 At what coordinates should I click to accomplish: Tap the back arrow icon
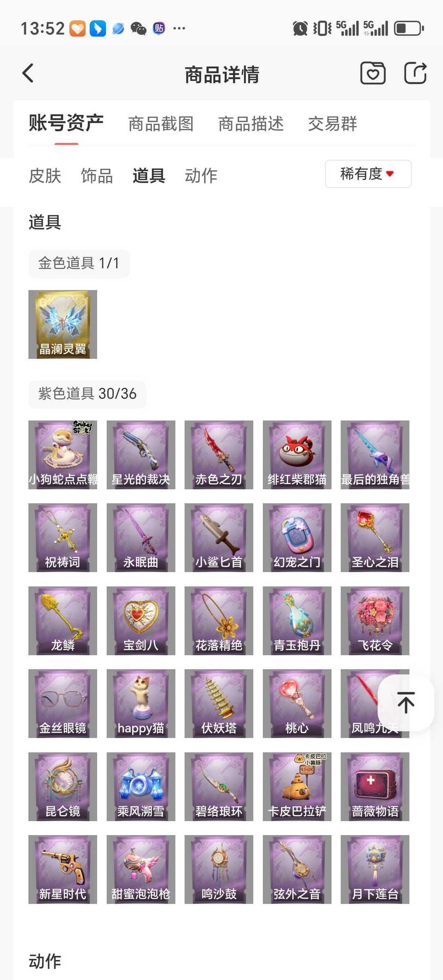28,73
